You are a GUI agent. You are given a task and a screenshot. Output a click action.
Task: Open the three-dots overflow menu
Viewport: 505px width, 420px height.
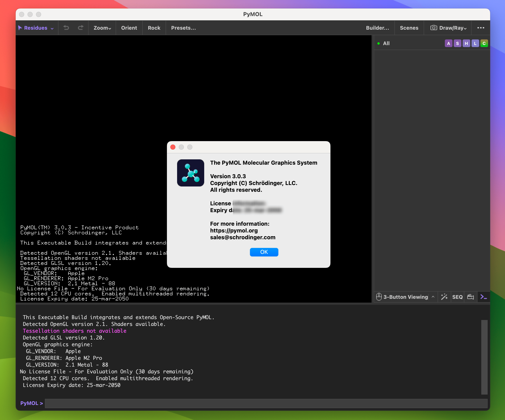(480, 28)
